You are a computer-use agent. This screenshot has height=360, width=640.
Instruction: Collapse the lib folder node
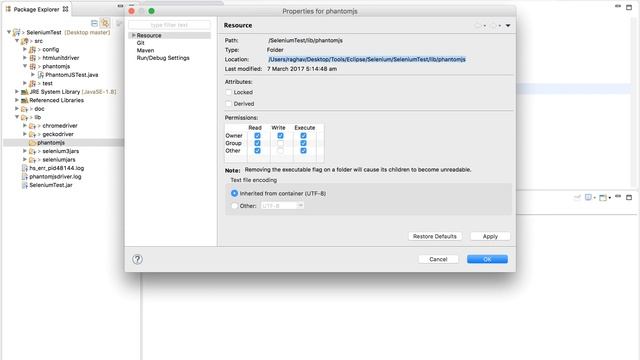[x=17, y=117]
